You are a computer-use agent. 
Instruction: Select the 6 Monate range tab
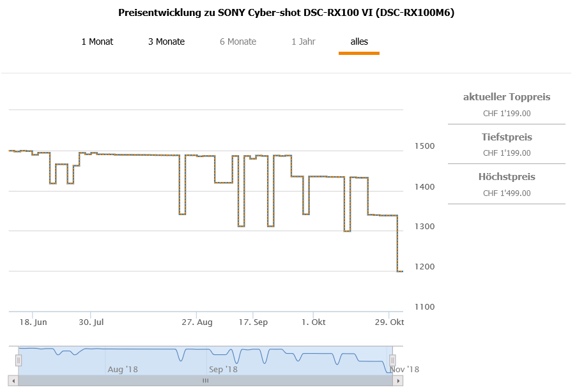(238, 41)
